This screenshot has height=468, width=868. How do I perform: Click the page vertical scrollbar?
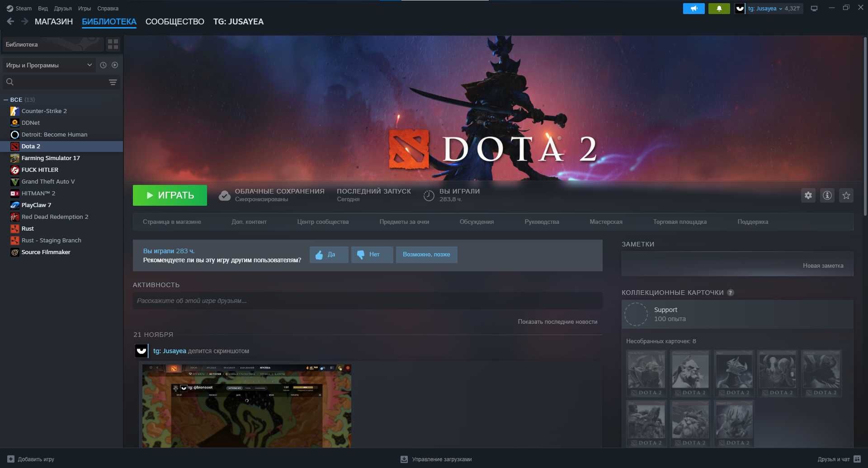pos(865,127)
